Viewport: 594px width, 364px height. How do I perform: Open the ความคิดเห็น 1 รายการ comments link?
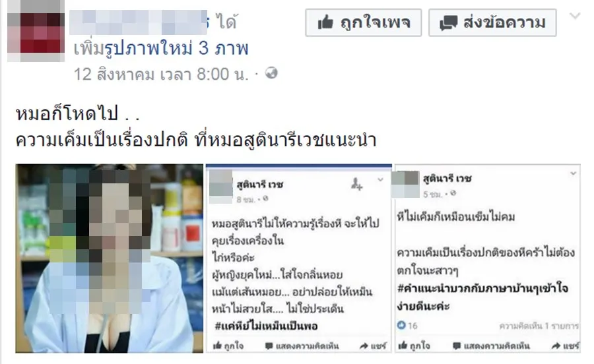tap(539, 326)
